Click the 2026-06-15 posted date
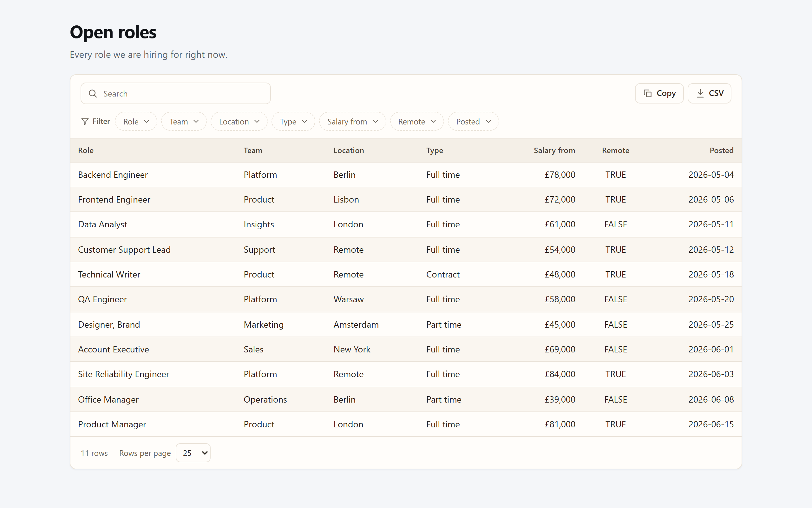Viewport: 812px width, 508px height. point(711,424)
